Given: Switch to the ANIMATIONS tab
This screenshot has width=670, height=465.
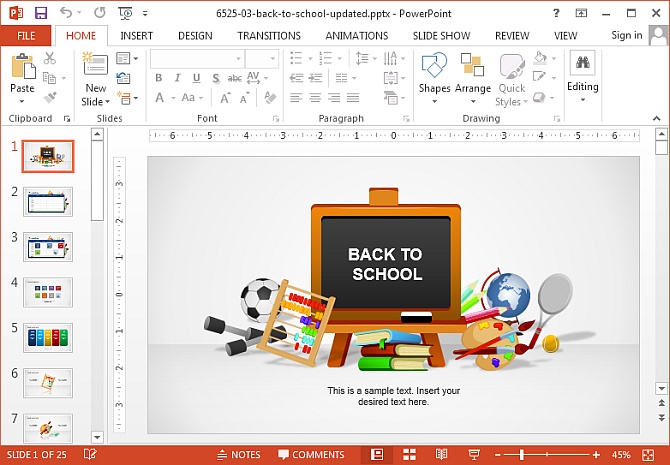Looking at the screenshot, I should (357, 36).
